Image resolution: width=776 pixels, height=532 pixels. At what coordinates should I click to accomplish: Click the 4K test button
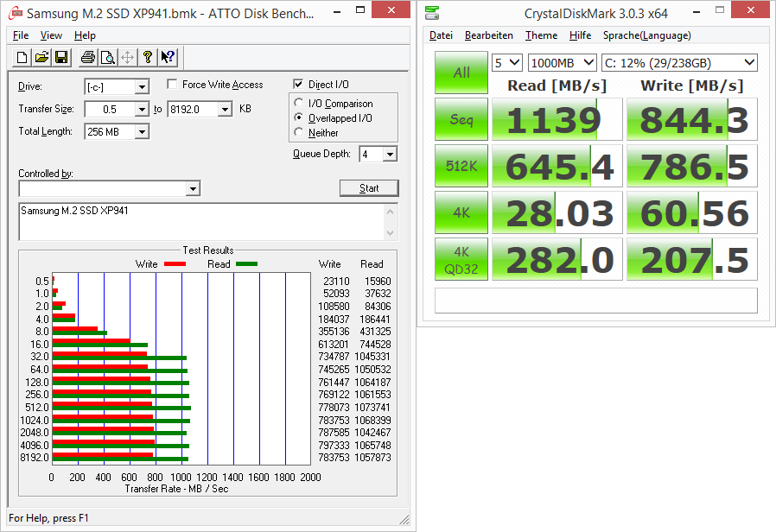coord(461,212)
